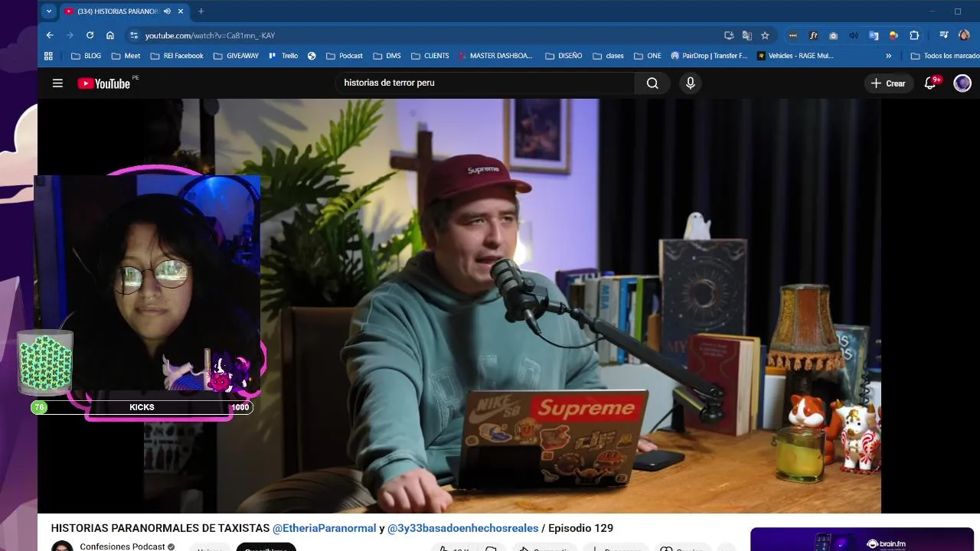The image size is (980, 551).
Task: Open the YouTube account avatar menu
Action: click(x=962, y=83)
